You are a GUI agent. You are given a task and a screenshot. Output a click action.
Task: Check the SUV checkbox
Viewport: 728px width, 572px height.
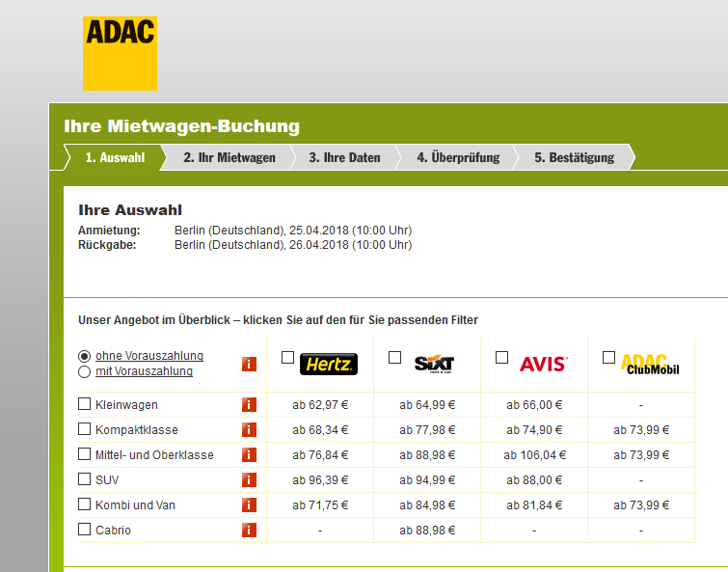click(x=85, y=479)
